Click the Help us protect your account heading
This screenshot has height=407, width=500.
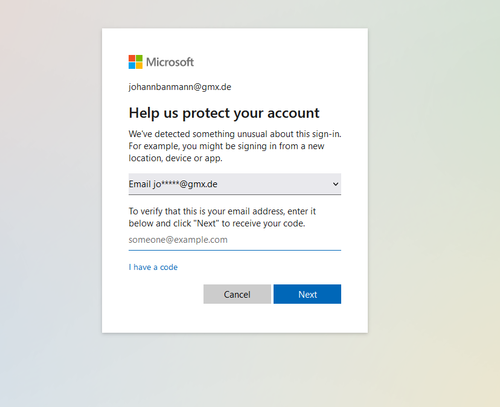pyautogui.click(x=224, y=113)
